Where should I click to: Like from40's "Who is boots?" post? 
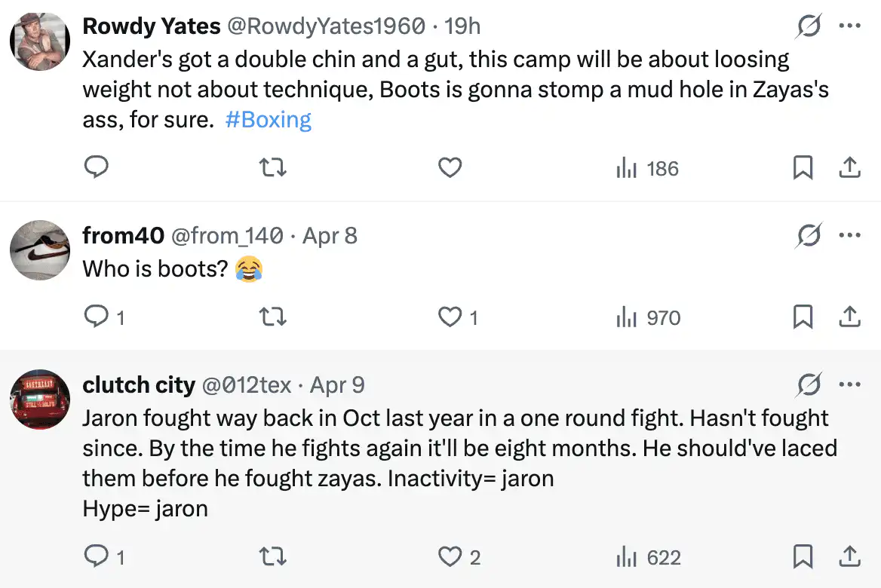[450, 317]
